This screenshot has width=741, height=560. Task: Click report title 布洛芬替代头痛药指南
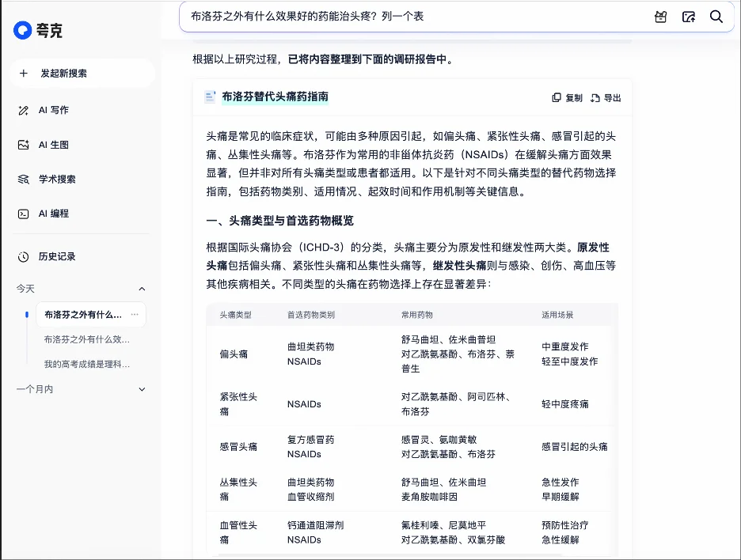pos(275,96)
